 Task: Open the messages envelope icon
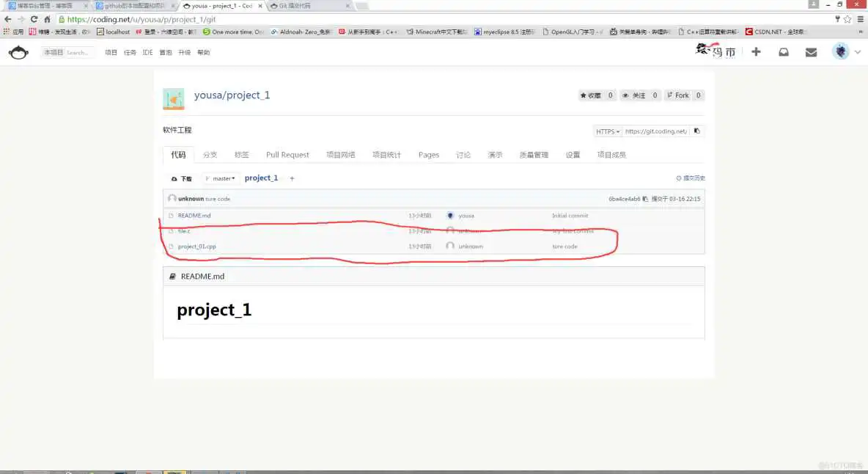coord(811,52)
